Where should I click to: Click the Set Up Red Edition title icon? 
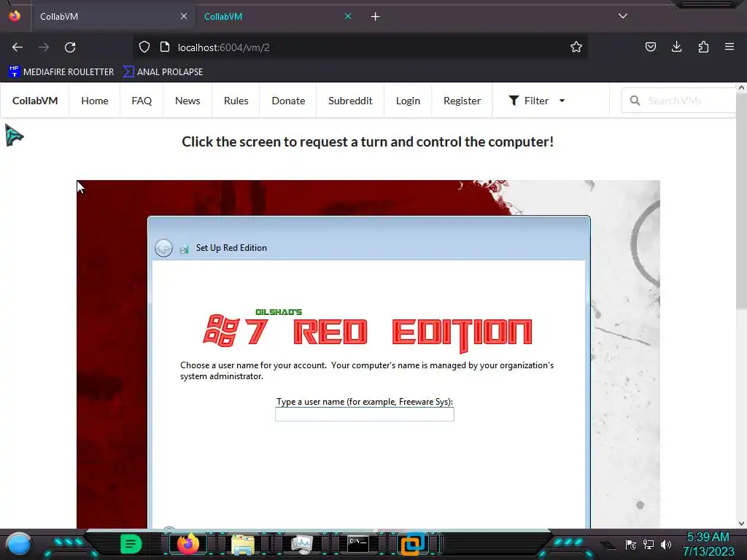(x=184, y=249)
